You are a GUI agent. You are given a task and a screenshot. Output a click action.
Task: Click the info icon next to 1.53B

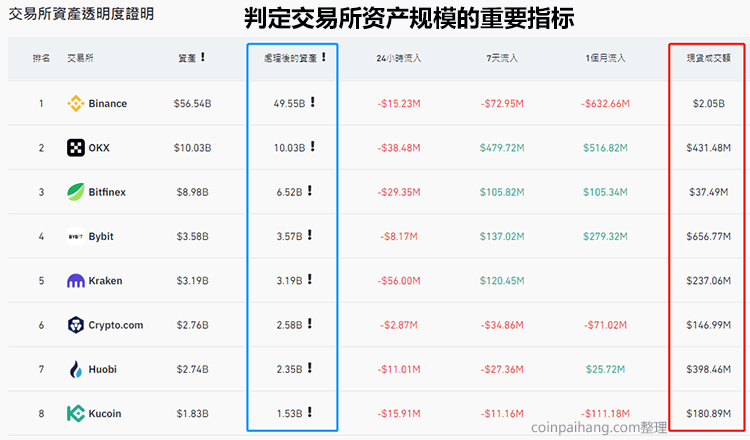pos(309,412)
